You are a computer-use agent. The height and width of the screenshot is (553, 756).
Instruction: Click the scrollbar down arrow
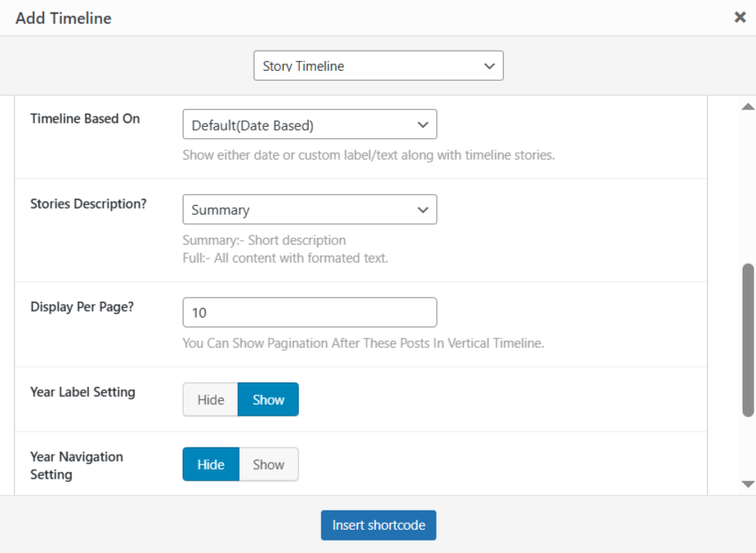point(747,484)
